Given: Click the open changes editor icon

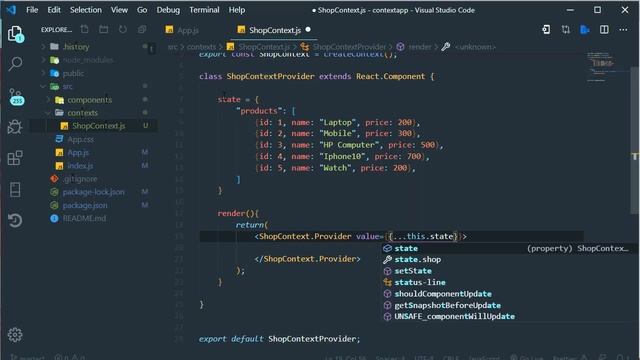Looking at the screenshot, I should click(546, 29).
